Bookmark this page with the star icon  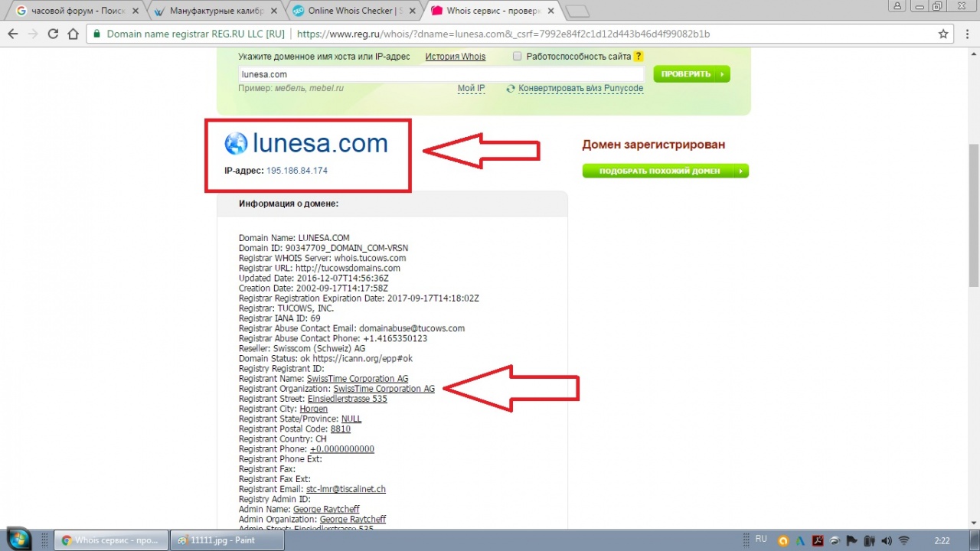click(x=943, y=34)
